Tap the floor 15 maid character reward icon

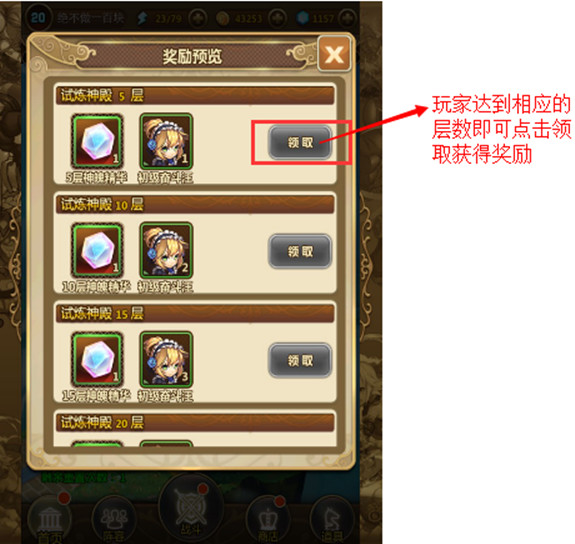(x=166, y=359)
